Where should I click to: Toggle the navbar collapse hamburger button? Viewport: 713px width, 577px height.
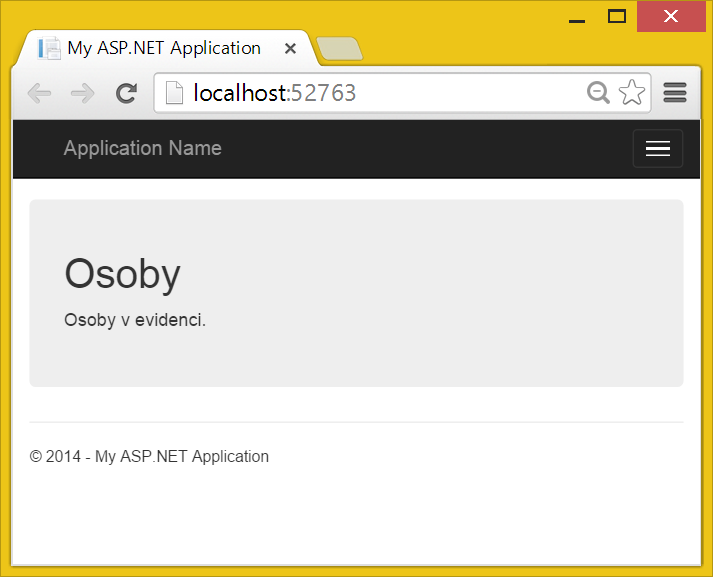coord(658,149)
